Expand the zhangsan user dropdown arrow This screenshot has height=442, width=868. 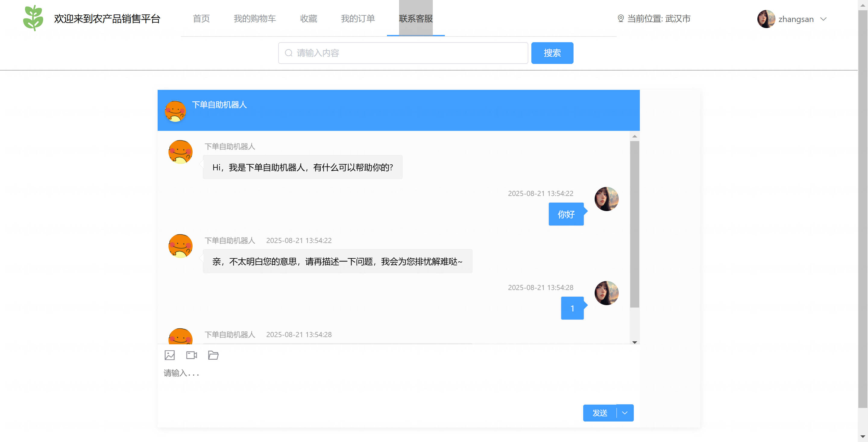[823, 19]
